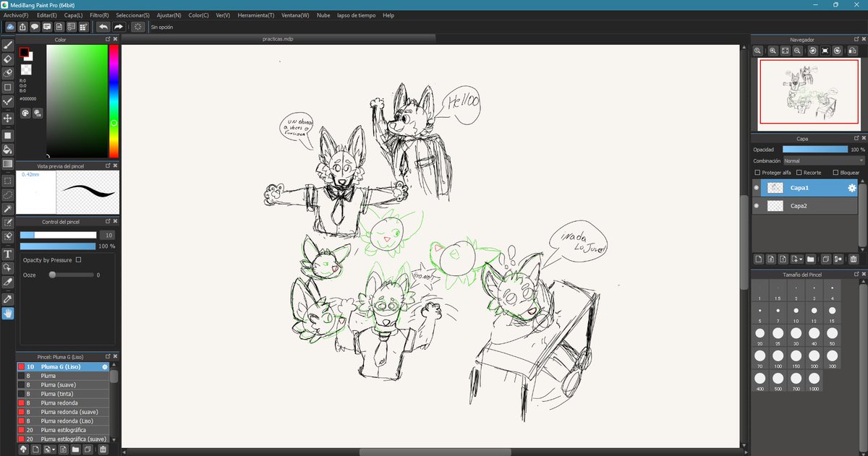Select the Text tool
This screenshot has width=868, height=456.
tap(8, 254)
